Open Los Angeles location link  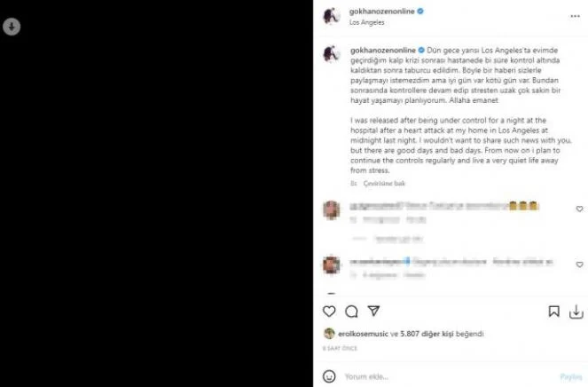367,22
